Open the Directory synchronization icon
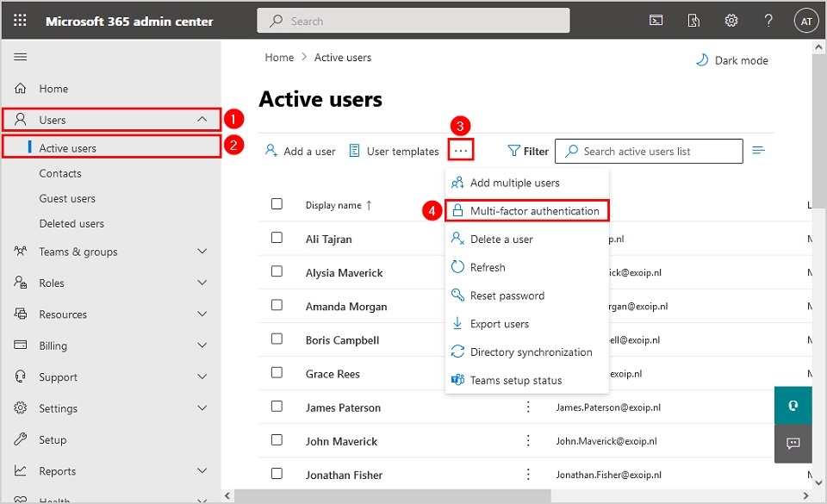827x504 pixels. pyautogui.click(x=459, y=352)
